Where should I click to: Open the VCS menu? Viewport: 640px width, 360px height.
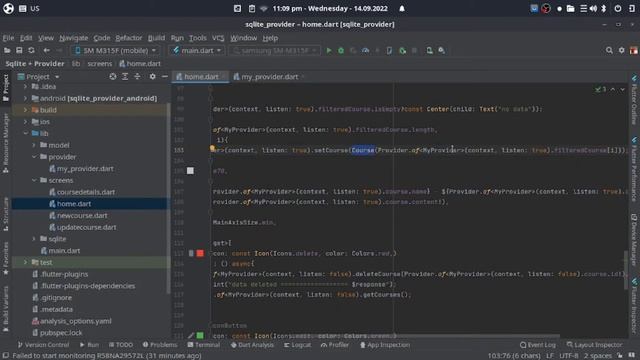pos(218,38)
